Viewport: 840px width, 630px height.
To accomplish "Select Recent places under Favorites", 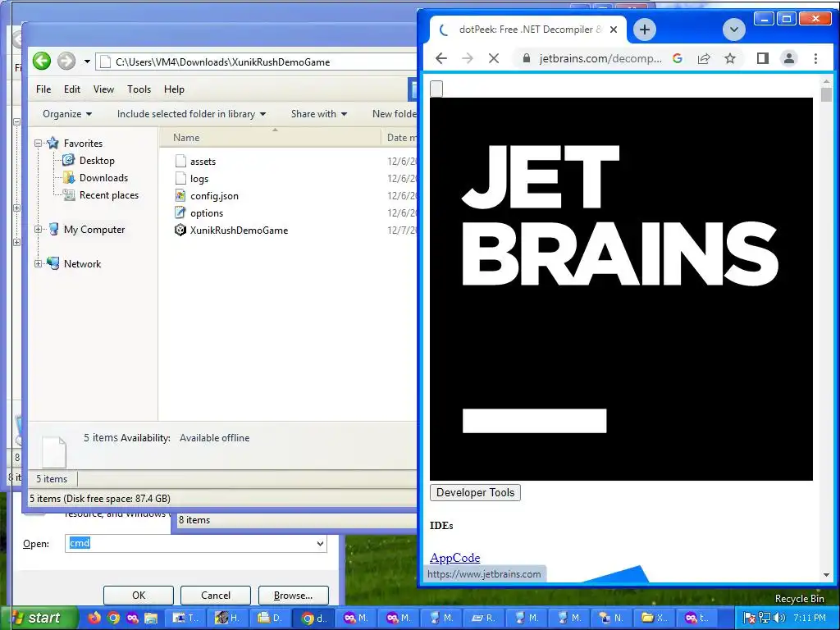I will point(109,195).
